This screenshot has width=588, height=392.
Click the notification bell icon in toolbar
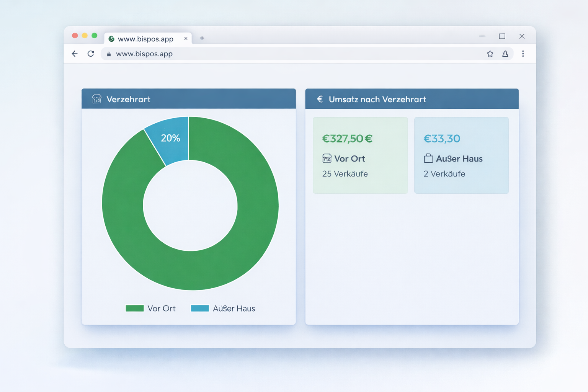[505, 54]
